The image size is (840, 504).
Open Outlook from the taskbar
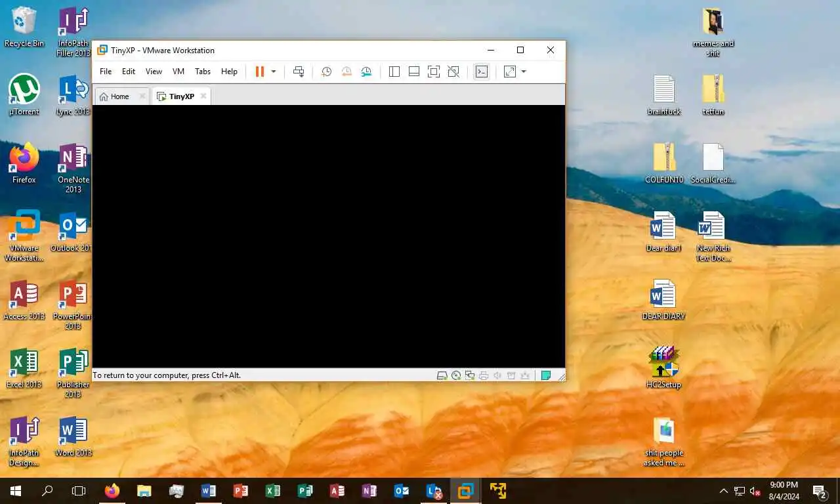(402, 491)
